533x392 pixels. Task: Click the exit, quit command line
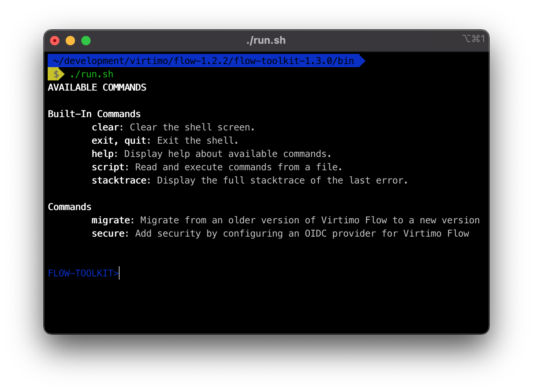click(165, 141)
